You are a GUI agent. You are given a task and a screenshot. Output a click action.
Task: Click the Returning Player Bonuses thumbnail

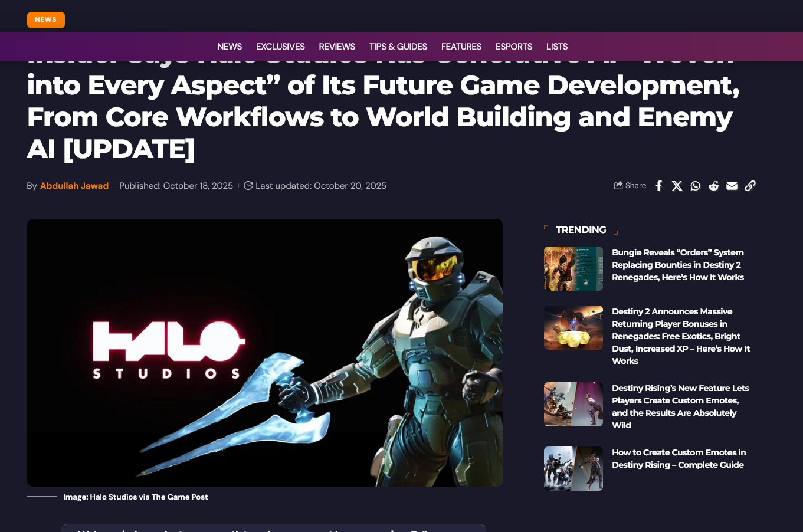click(x=573, y=327)
